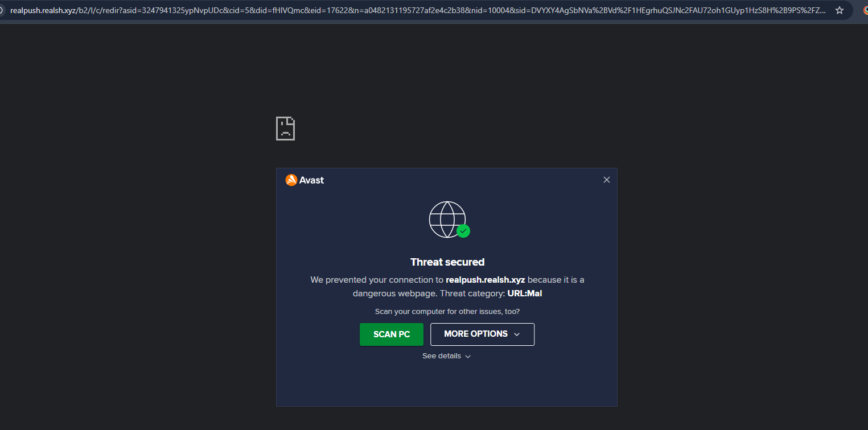Screen dimensions: 868x430
Task: Expand See details section
Action: point(447,356)
